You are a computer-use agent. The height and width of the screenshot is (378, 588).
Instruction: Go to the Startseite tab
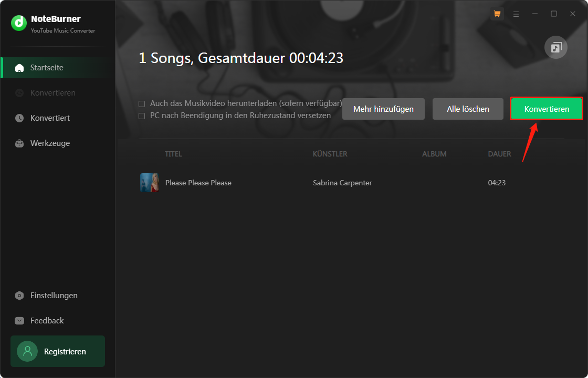pos(58,68)
